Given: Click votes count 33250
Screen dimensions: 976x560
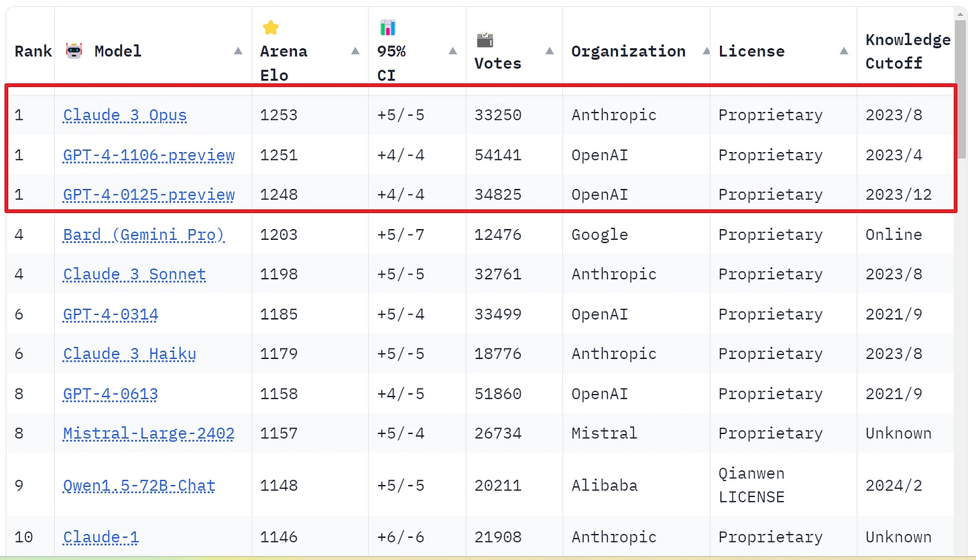Looking at the screenshot, I should click(498, 115).
